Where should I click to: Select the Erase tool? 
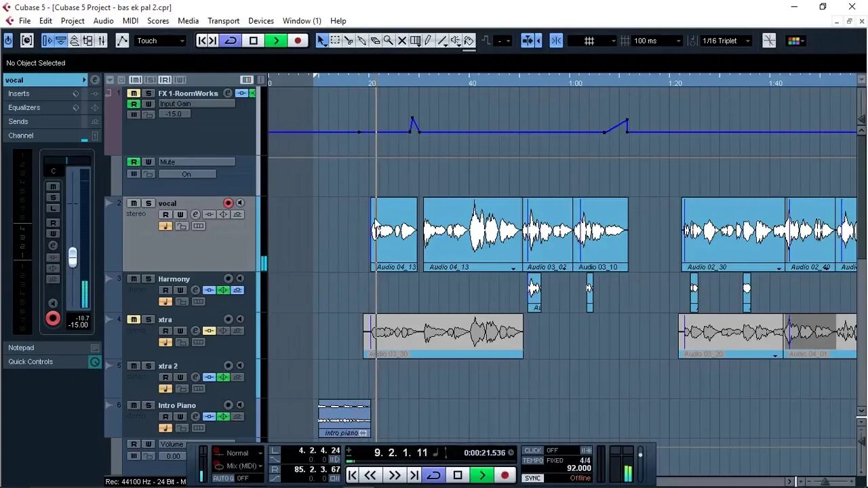(375, 41)
